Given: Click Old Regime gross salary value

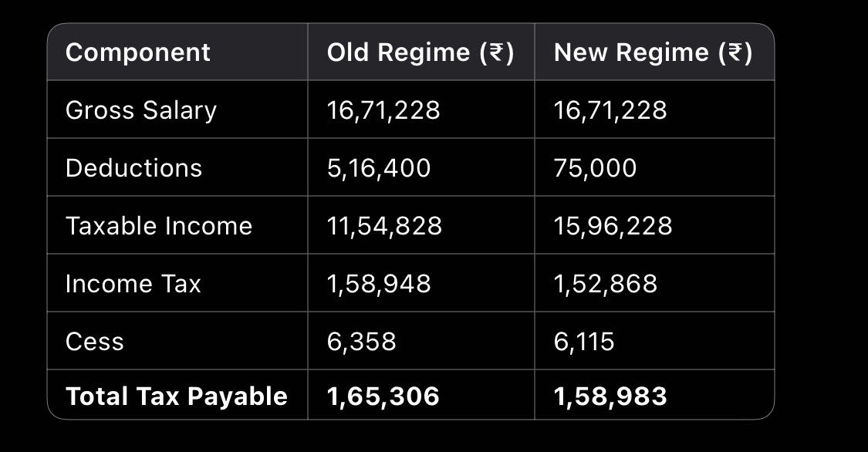Looking at the screenshot, I should tap(383, 110).
